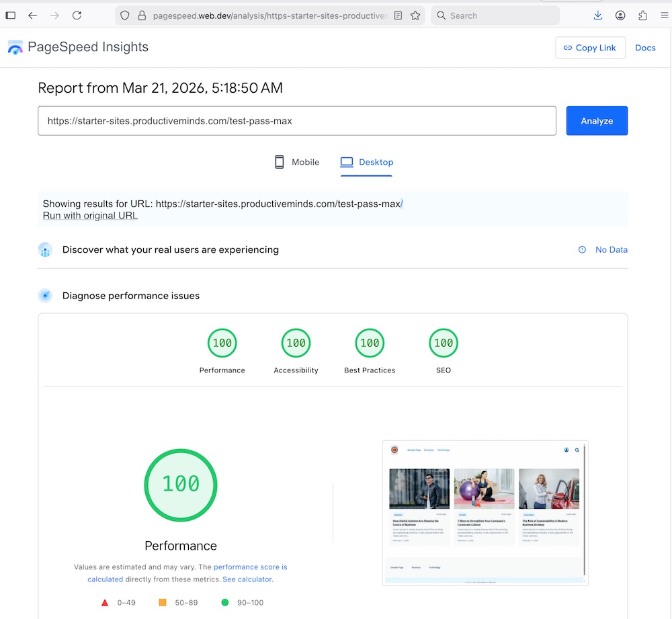Click the PageSpeed Insights logo icon
Image resolution: width=672 pixels, height=619 pixels.
tap(15, 47)
